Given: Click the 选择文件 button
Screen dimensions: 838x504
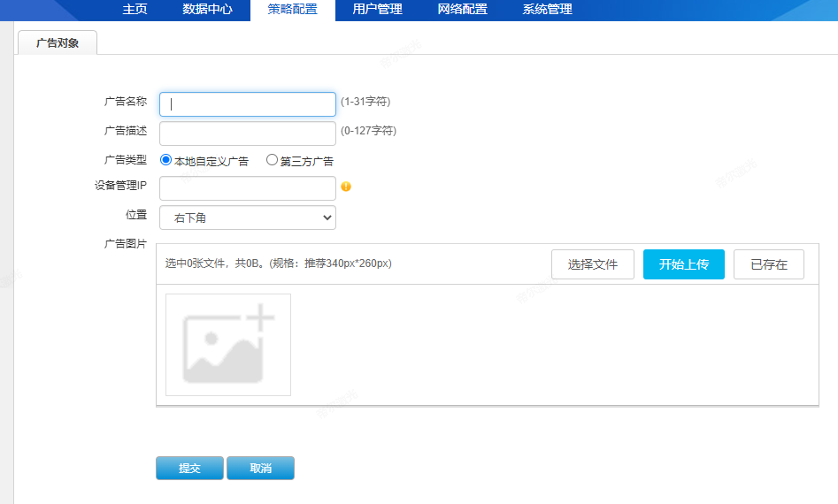Looking at the screenshot, I should pyautogui.click(x=593, y=264).
